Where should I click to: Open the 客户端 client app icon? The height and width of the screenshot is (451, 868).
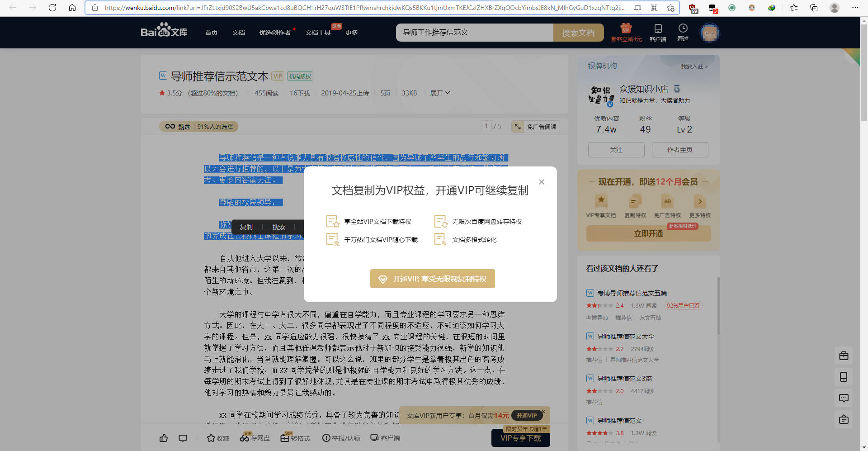point(385,438)
